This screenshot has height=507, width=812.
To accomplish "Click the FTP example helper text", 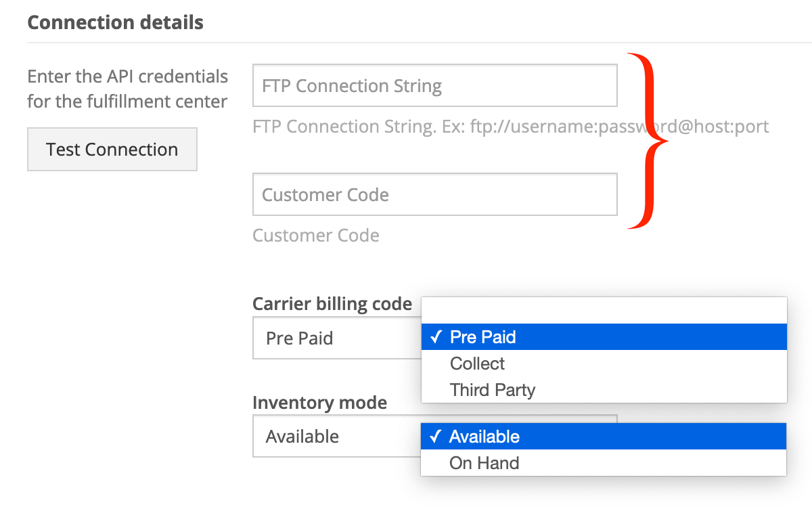I will pyautogui.click(x=511, y=127).
